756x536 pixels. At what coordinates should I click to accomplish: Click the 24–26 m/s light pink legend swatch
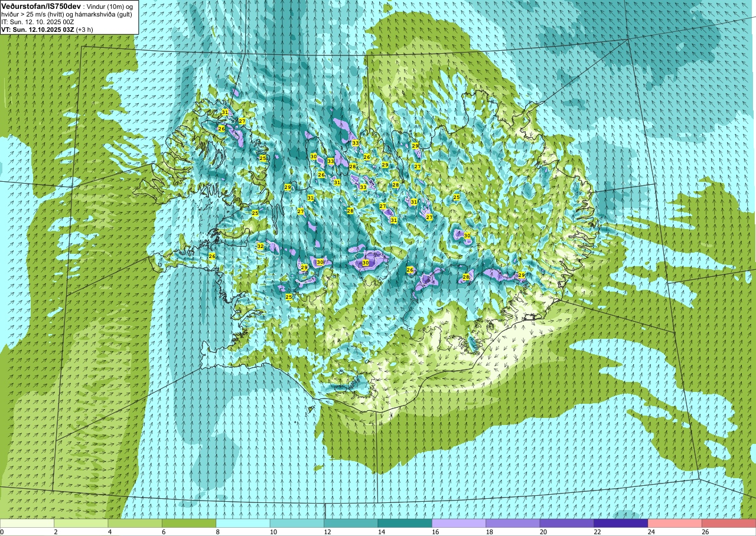click(x=675, y=523)
